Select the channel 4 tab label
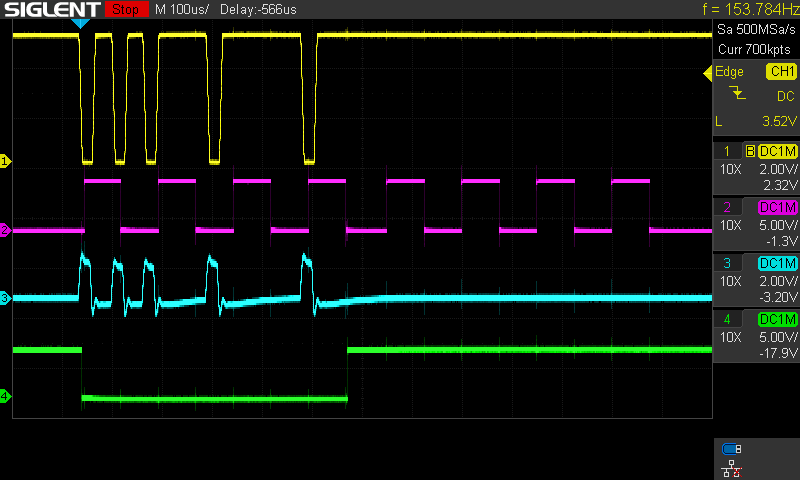800x480 pixels. [x=727, y=319]
